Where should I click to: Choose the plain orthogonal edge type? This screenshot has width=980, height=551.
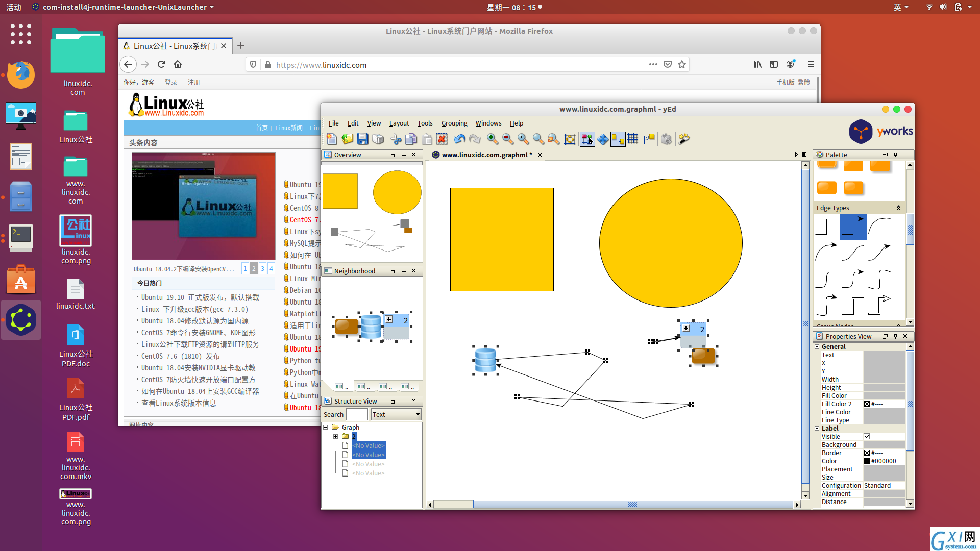click(826, 227)
